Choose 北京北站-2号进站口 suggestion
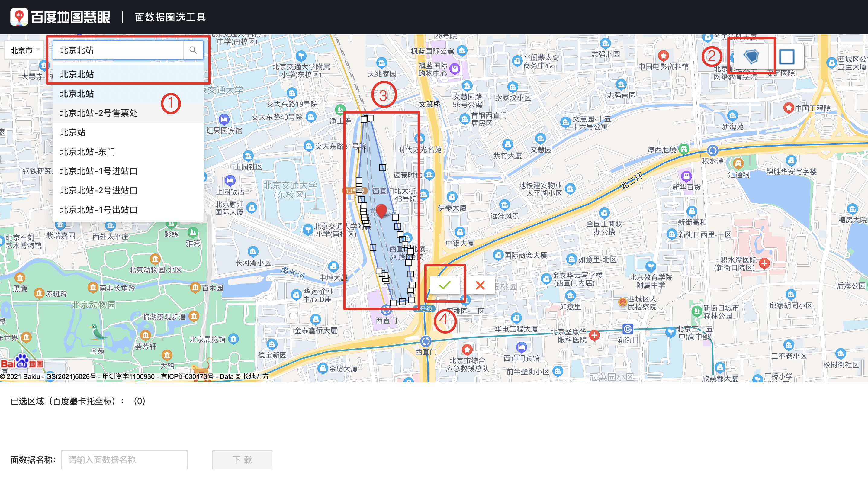 point(128,190)
